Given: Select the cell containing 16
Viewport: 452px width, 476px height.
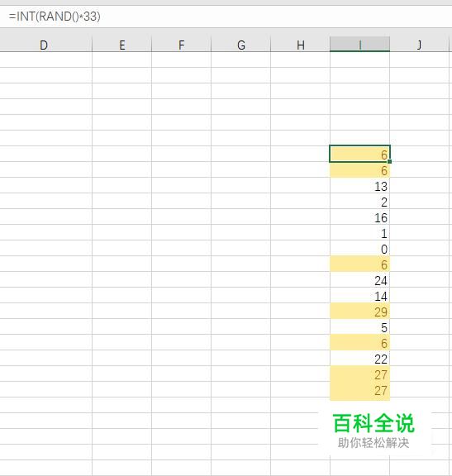Looking at the screenshot, I should [x=359, y=217].
